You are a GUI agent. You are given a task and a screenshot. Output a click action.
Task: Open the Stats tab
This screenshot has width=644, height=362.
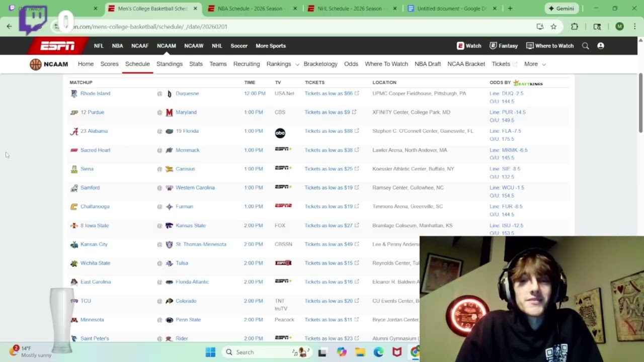[196, 64]
